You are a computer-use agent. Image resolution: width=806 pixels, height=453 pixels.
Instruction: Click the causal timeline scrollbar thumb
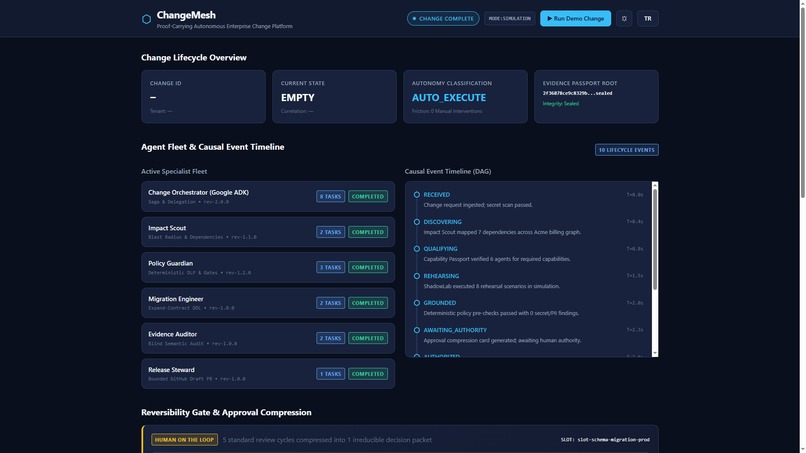pos(655,239)
